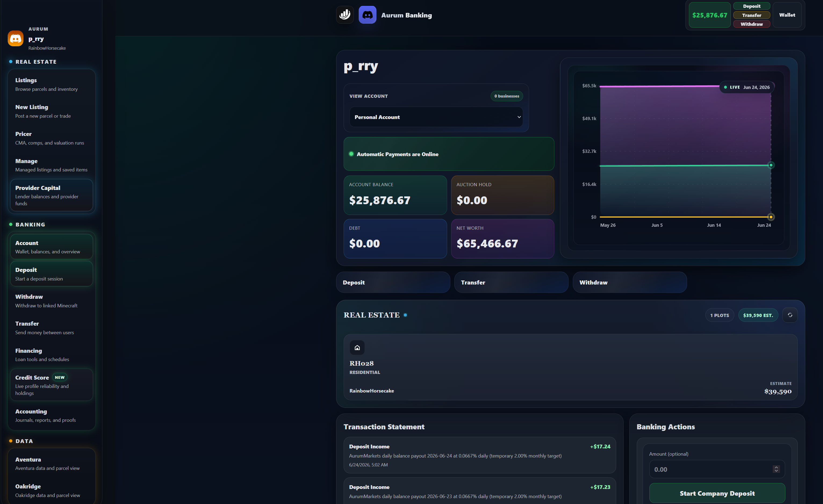The width and height of the screenshot is (823, 504).
Task: Click Start Company Deposit button
Action: coord(717,493)
